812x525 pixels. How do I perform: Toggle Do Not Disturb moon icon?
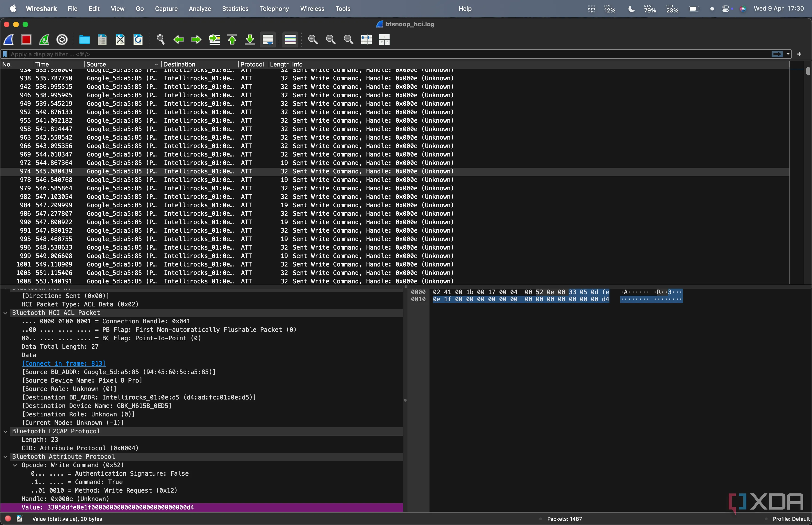pyautogui.click(x=631, y=9)
